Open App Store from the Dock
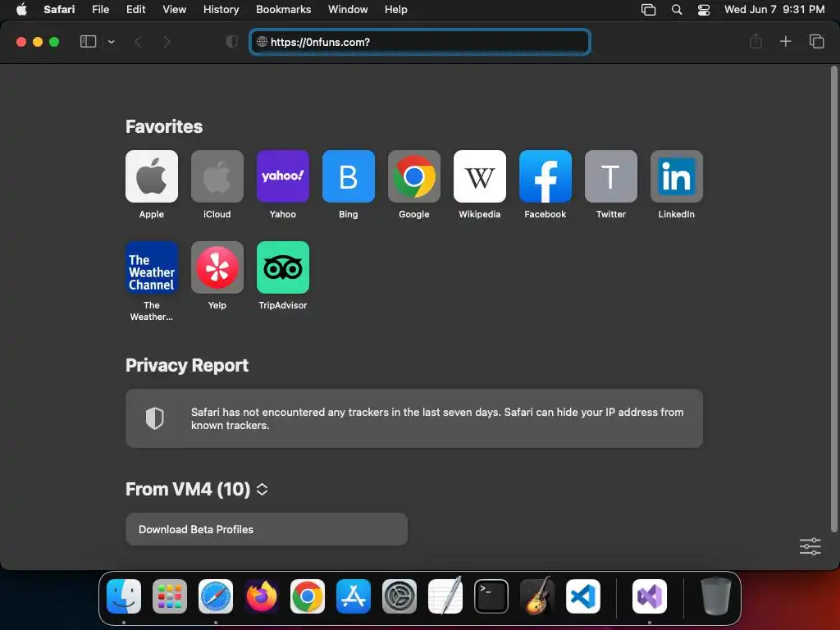 pyautogui.click(x=354, y=596)
